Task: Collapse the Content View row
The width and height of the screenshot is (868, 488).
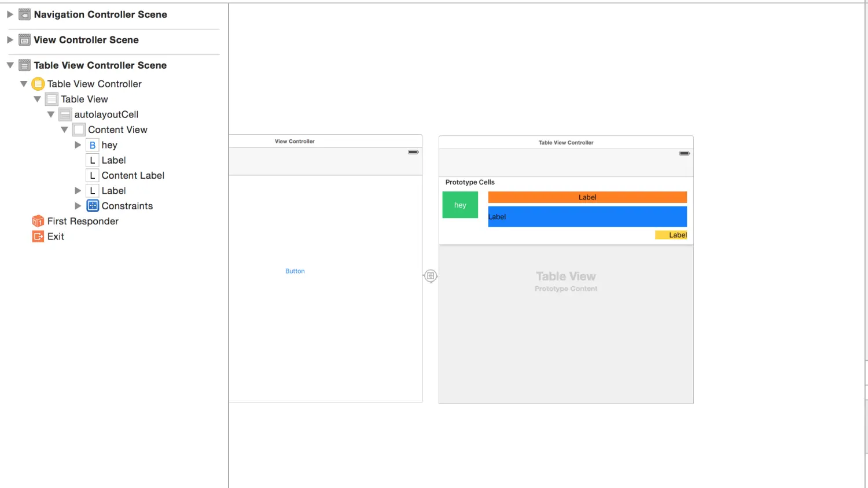Action: pyautogui.click(x=64, y=130)
